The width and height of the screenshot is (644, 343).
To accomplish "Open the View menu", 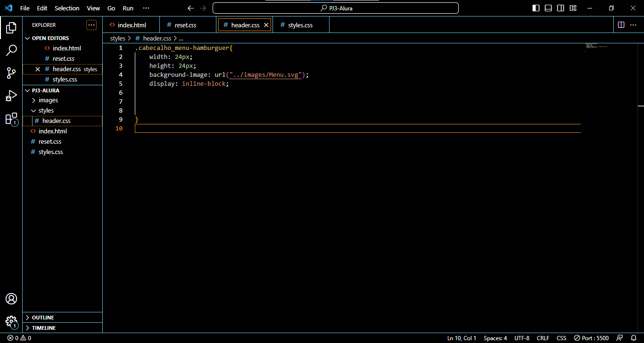I will click(x=93, y=8).
